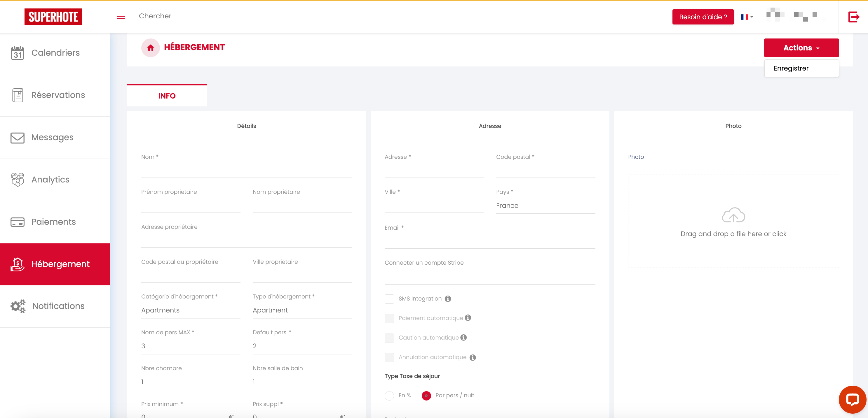This screenshot has width=868, height=418.
Task: Open the chat support bubble
Action: [x=852, y=399]
